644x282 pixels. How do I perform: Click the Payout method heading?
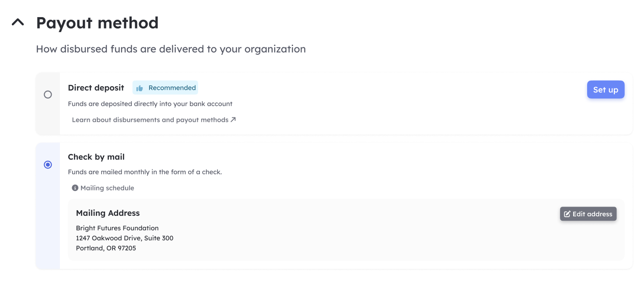(97, 23)
